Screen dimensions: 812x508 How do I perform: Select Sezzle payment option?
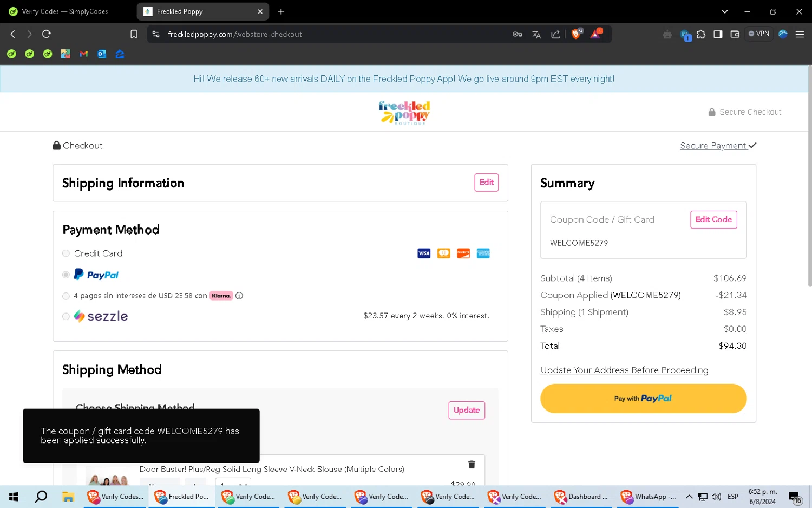pos(66,316)
